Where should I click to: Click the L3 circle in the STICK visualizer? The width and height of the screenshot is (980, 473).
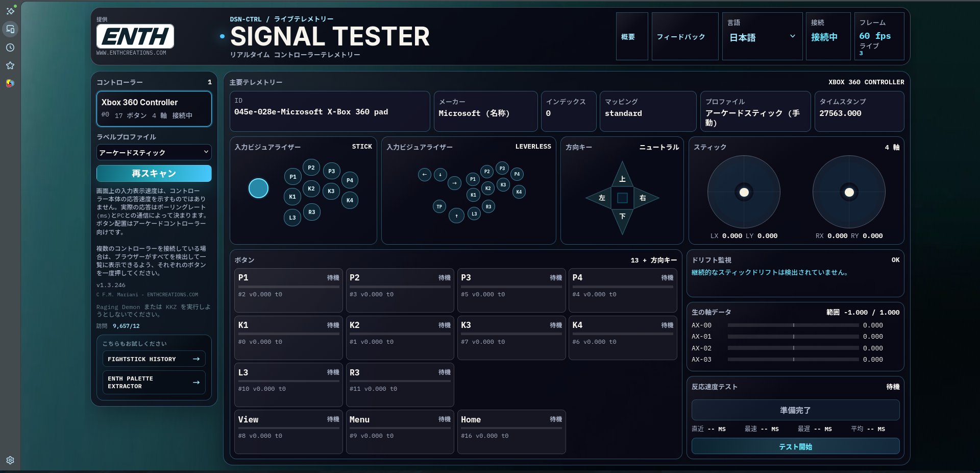coord(292,218)
